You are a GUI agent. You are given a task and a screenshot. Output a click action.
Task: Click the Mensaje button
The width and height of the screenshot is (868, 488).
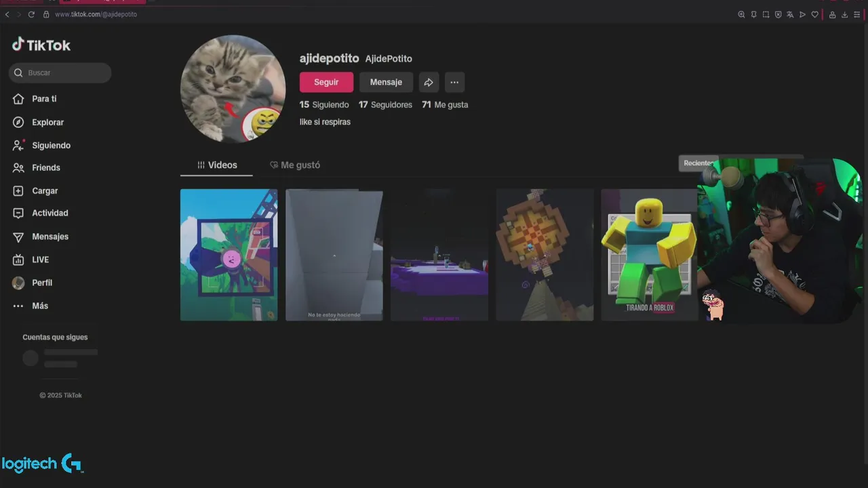pyautogui.click(x=386, y=82)
